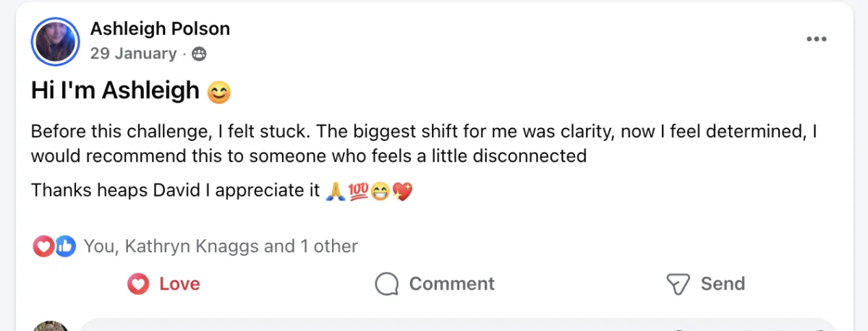Click the group audience icon beside the date
The height and width of the screenshot is (331, 868).
(x=199, y=53)
